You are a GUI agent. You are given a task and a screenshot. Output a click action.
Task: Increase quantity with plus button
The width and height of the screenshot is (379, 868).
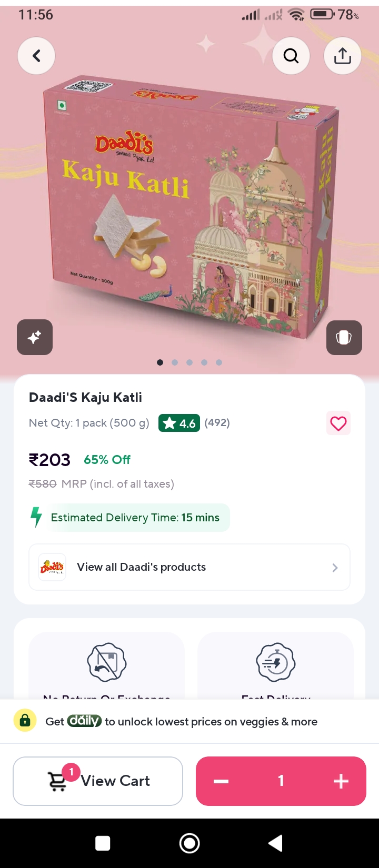coord(341,781)
